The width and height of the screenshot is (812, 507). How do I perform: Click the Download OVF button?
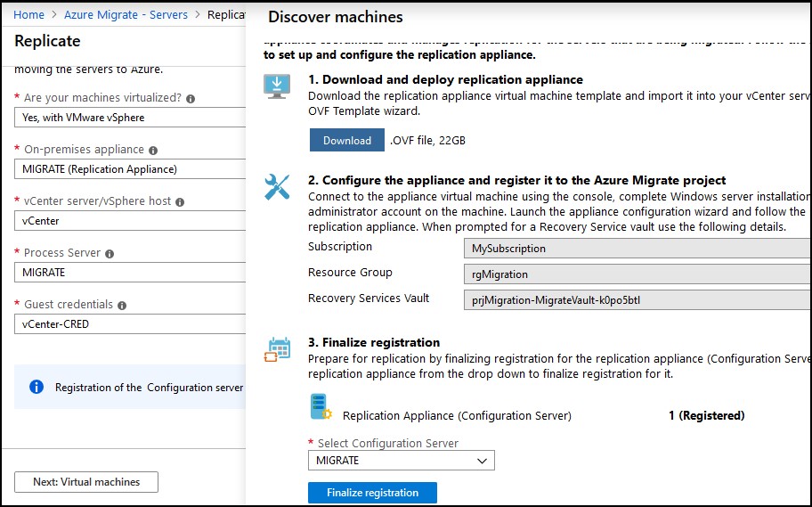pyautogui.click(x=347, y=140)
